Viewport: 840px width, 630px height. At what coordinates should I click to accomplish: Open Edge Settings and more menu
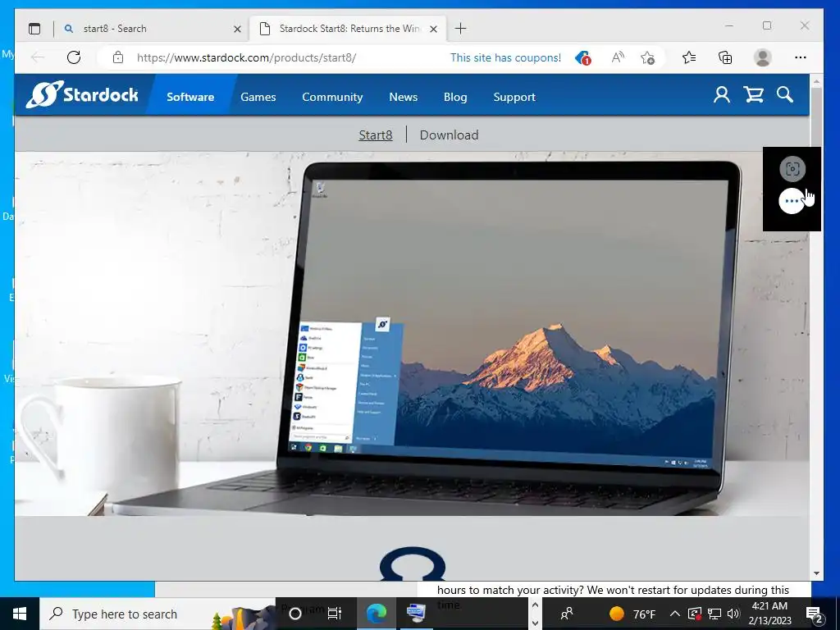pyautogui.click(x=801, y=57)
